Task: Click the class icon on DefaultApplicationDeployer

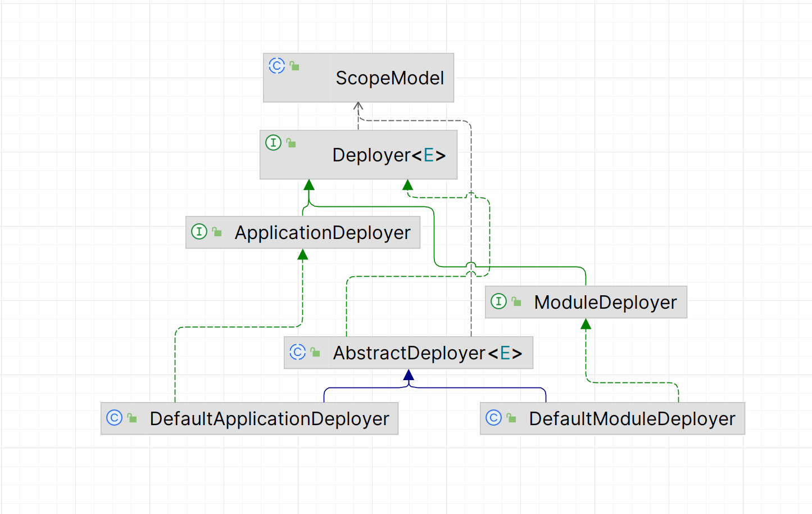Action: pyautogui.click(x=115, y=418)
